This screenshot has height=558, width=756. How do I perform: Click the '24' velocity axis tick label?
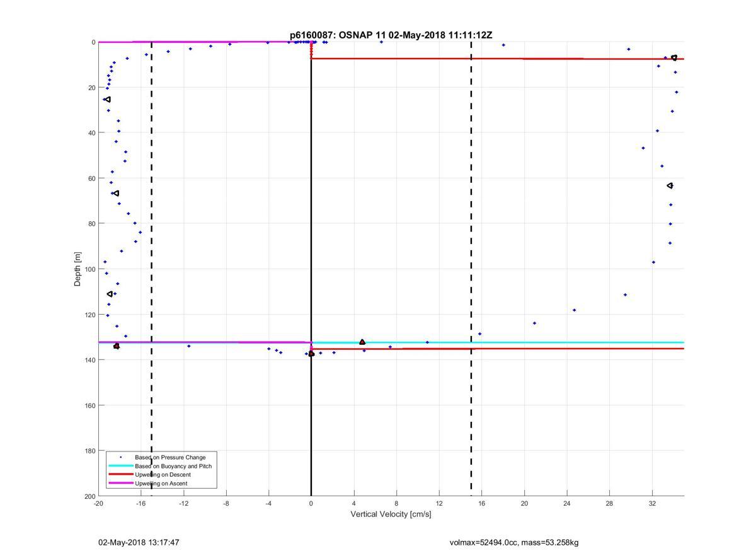pyautogui.click(x=567, y=504)
